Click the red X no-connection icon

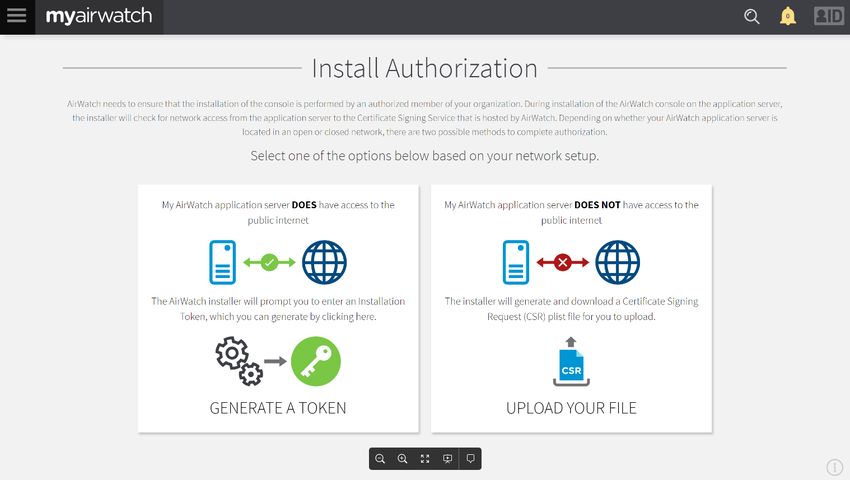pos(563,263)
